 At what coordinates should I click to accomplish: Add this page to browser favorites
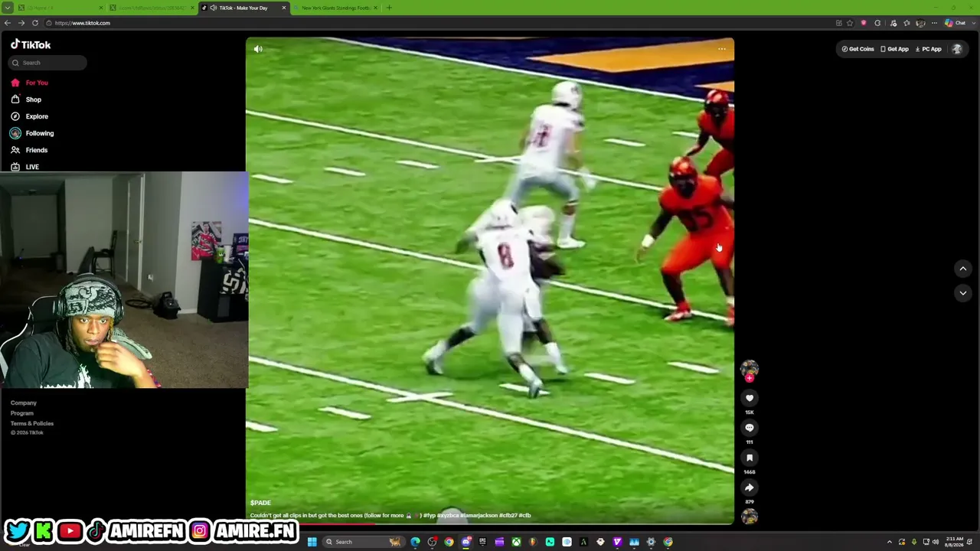point(850,23)
